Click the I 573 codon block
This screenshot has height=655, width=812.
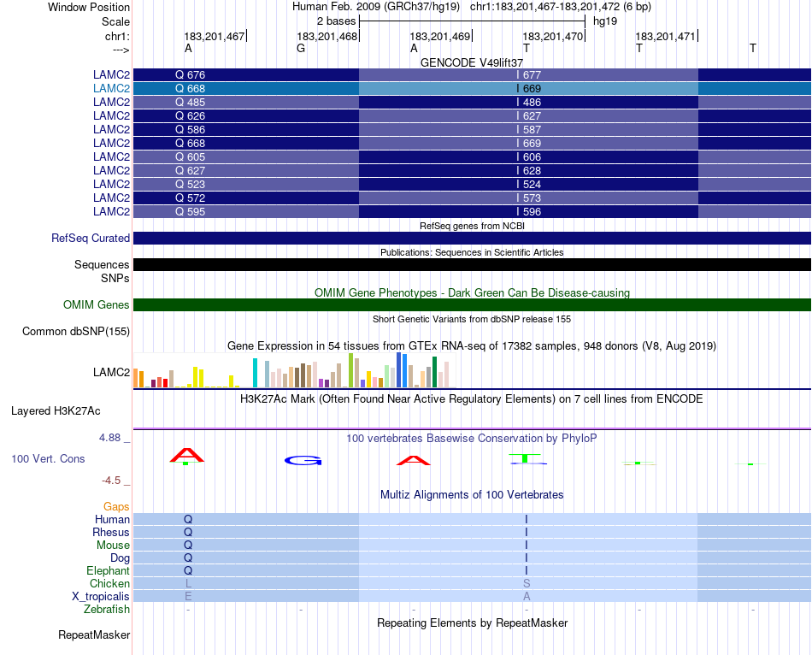point(528,198)
